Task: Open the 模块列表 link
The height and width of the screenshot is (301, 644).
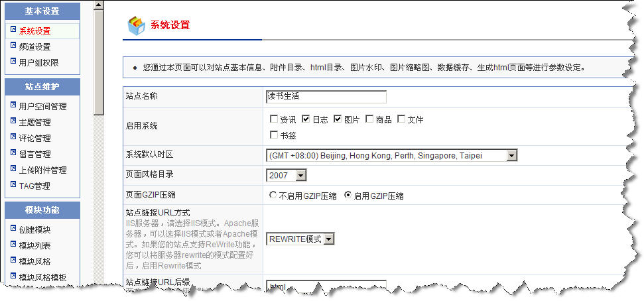Action: (34, 245)
